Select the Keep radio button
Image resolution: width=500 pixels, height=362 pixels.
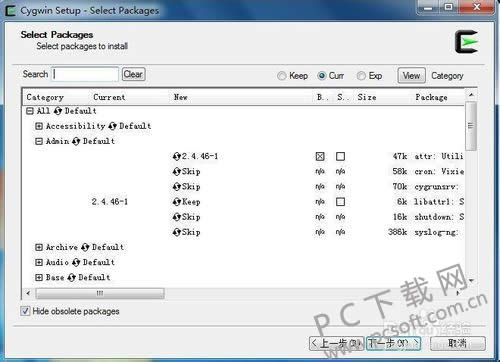[x=282, y=76]
